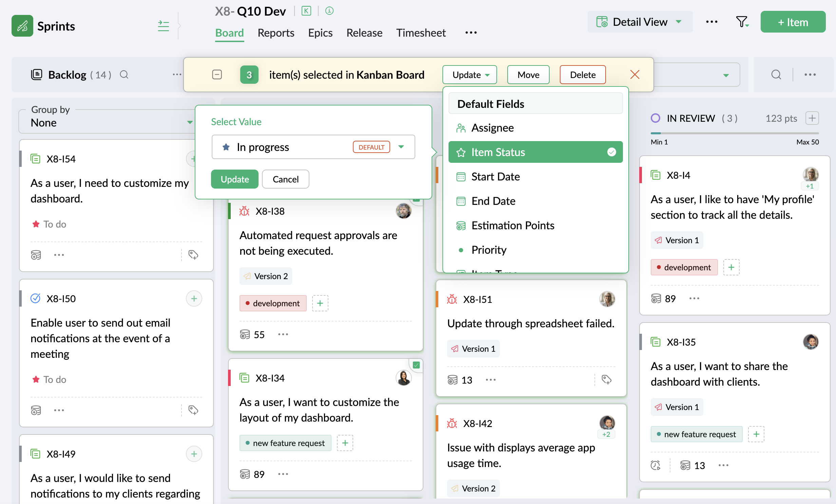Uncheck the X8-I34 card selection checkbox
Image resolution: width=836 pixels, height=504 pixels.
click(416, 365)
